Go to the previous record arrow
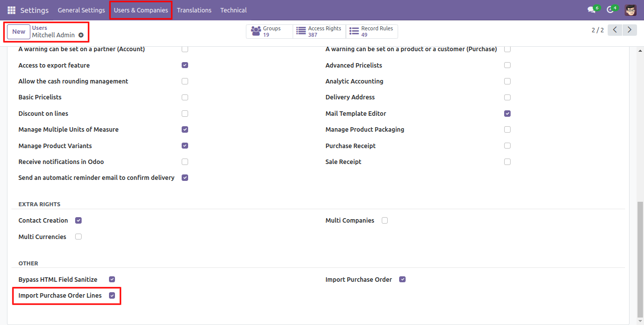Viewport: 644px width, 325px height. pos(615,30)
